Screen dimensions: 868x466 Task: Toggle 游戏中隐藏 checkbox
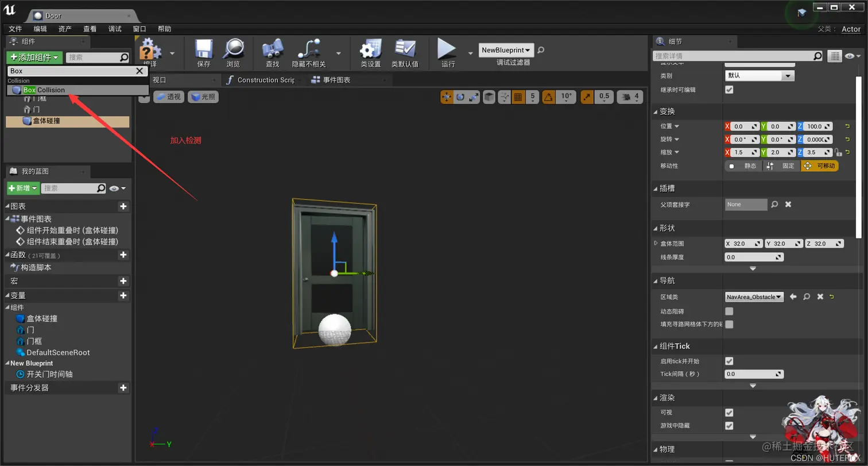click(x=729, y=426)
